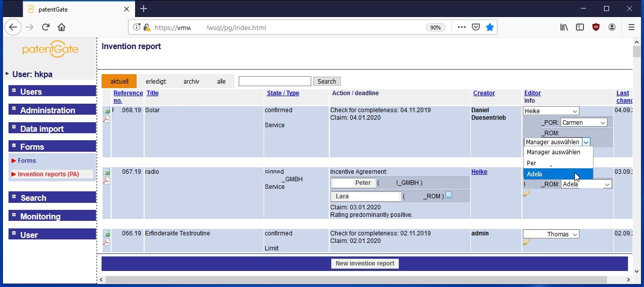Open the uBlock Origin extension icon

click(x=596, y=27)
